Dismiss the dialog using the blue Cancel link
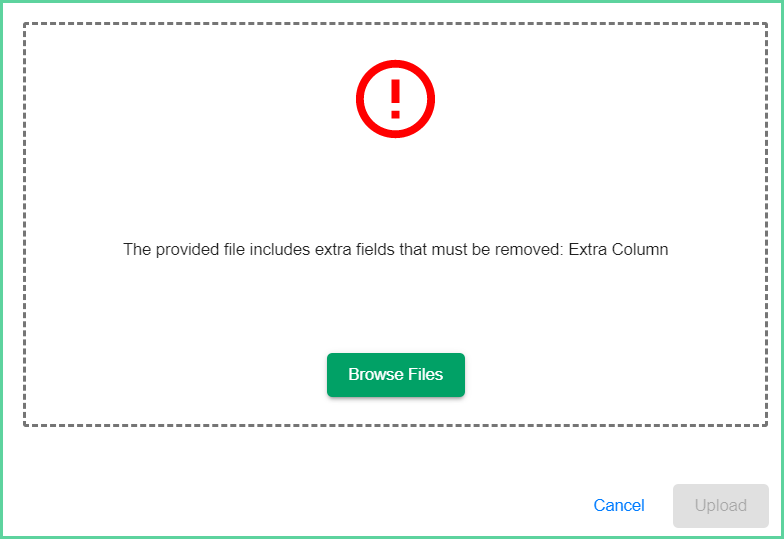 click(618, 505)
